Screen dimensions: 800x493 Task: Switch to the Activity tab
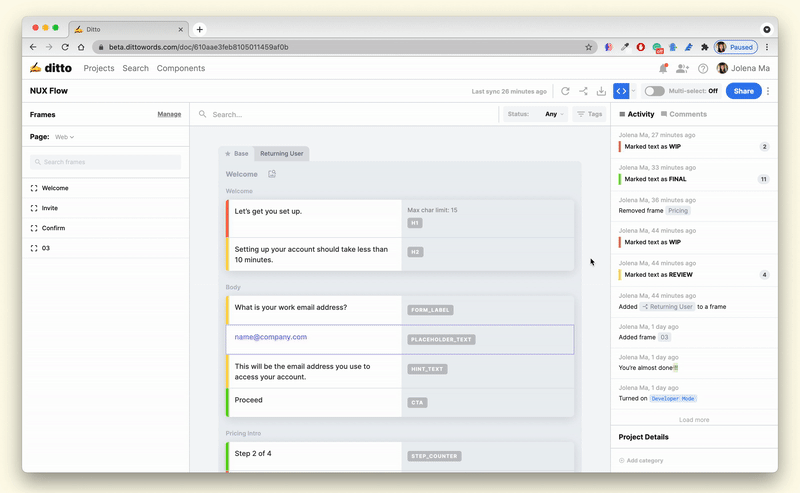tap(636, 114)
